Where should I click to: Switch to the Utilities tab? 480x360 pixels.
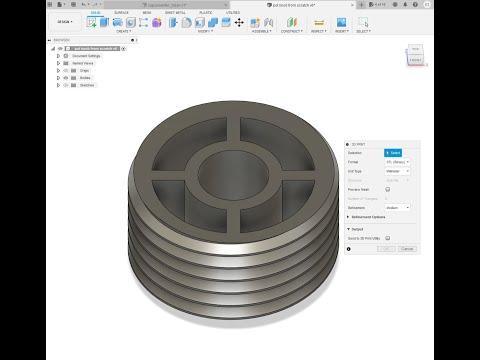pyautogui.click(x=233, y=13)
